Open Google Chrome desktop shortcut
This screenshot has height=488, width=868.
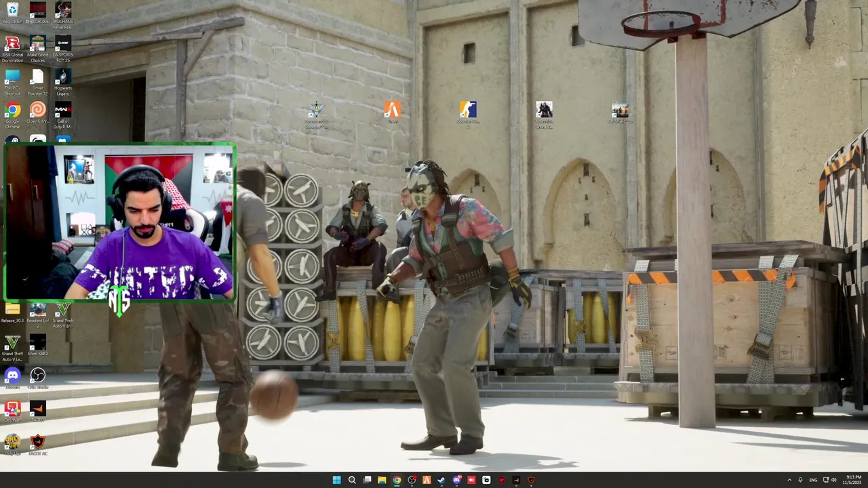[12, 114]
